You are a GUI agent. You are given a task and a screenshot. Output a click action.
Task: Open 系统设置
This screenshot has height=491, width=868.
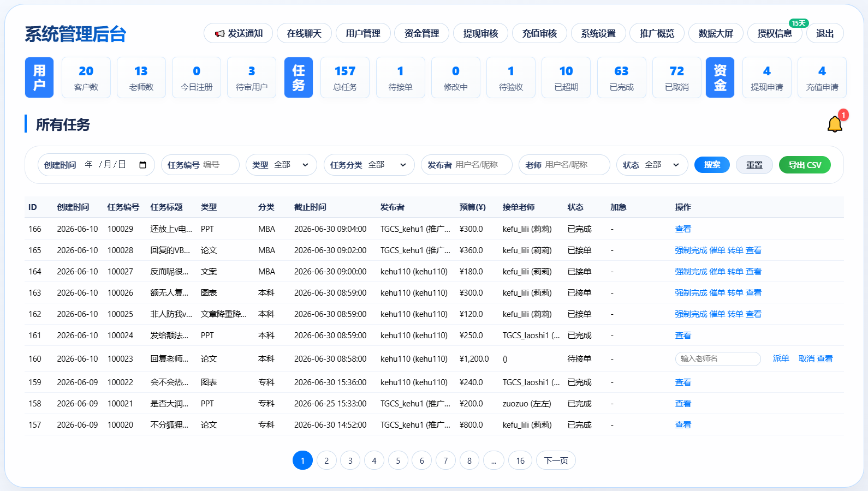click(x=598, y=33)
